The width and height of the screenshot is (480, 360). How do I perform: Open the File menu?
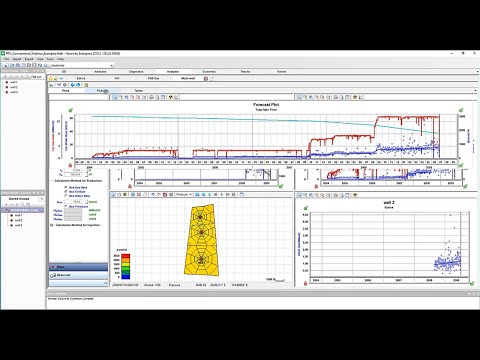pos(6,59)
